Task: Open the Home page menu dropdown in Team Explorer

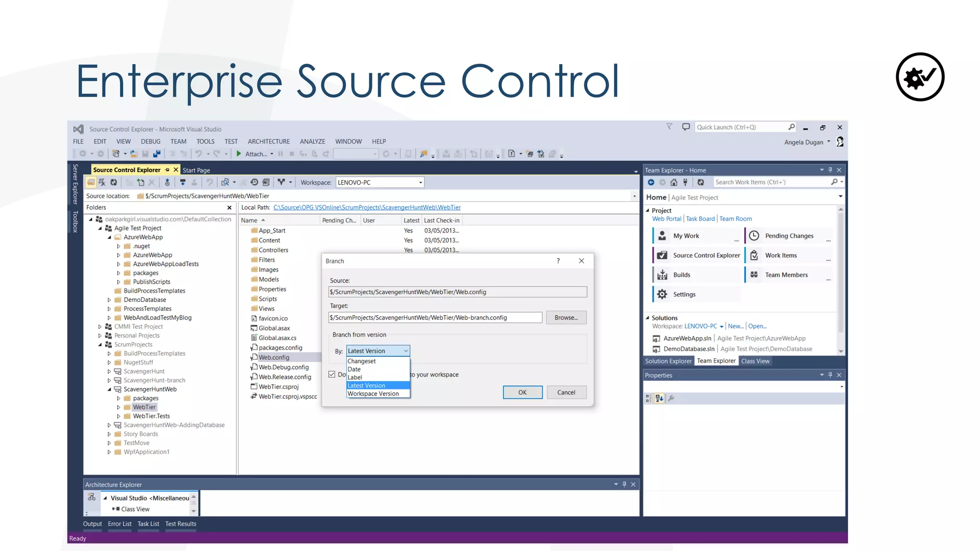Action: (841, 197)
